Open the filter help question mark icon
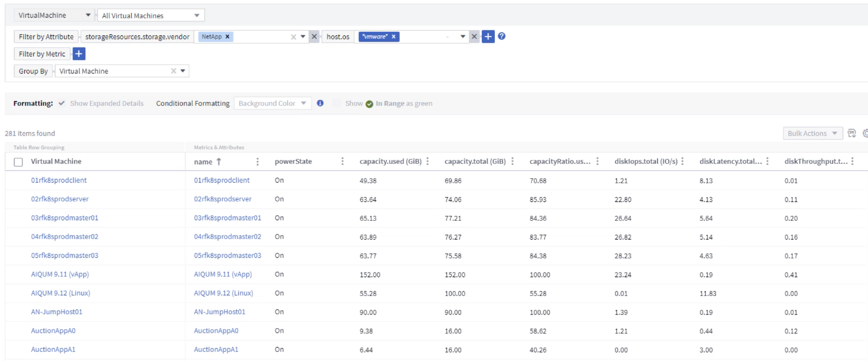The width and height of the screenshot is (868, 361). [501, 36]
